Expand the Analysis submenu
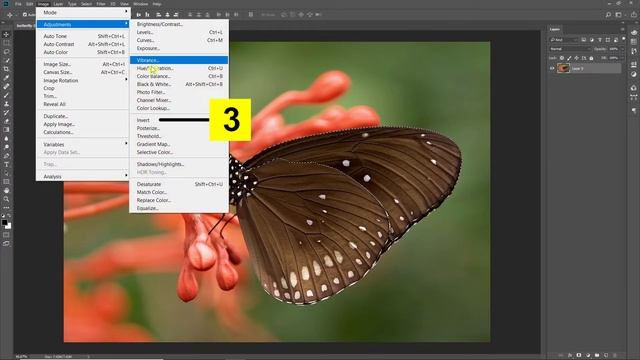 (x=83, y=177)
